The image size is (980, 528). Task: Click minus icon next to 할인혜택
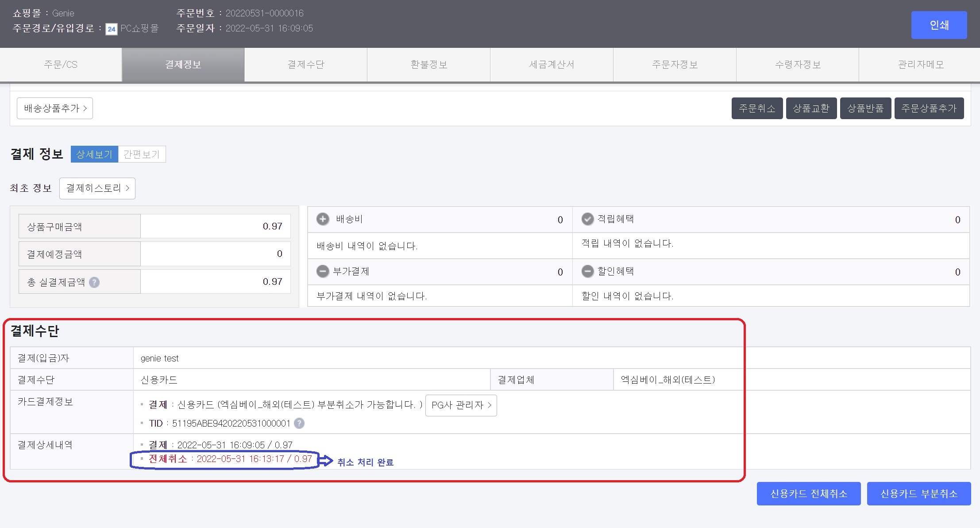(x=587, y=271)
